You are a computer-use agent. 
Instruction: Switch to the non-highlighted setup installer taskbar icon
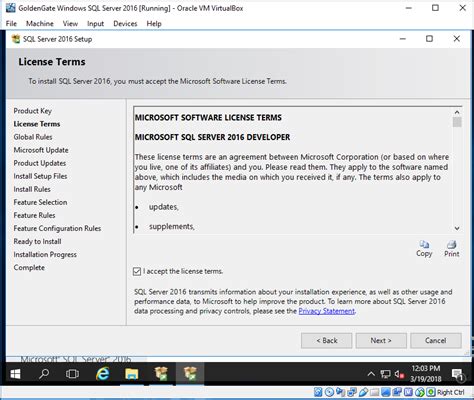161,374
